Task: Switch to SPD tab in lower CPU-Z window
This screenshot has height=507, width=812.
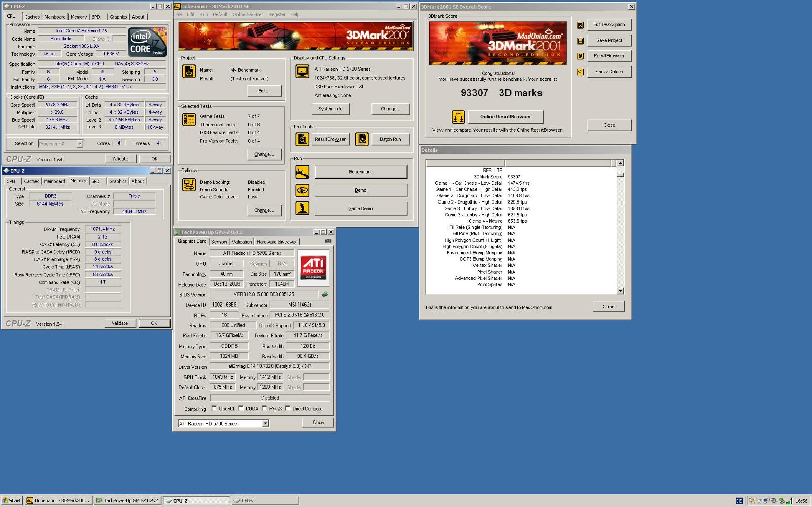Action: click(96, 181)
